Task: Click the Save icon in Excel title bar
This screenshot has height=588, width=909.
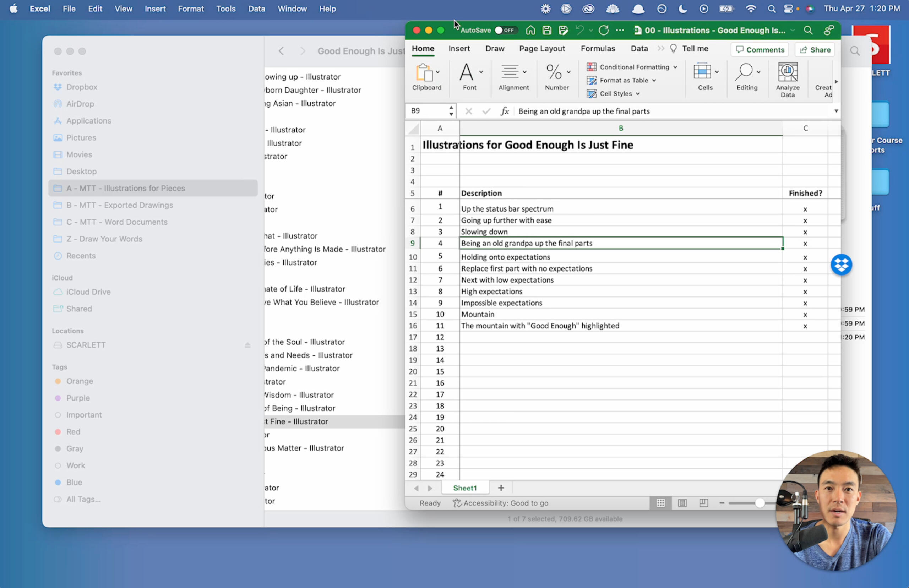Action: 547,30
